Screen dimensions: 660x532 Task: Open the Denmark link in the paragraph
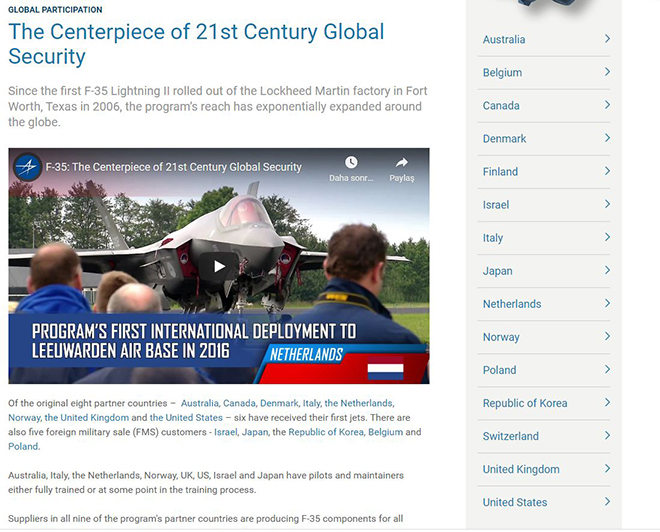[279, 403]
